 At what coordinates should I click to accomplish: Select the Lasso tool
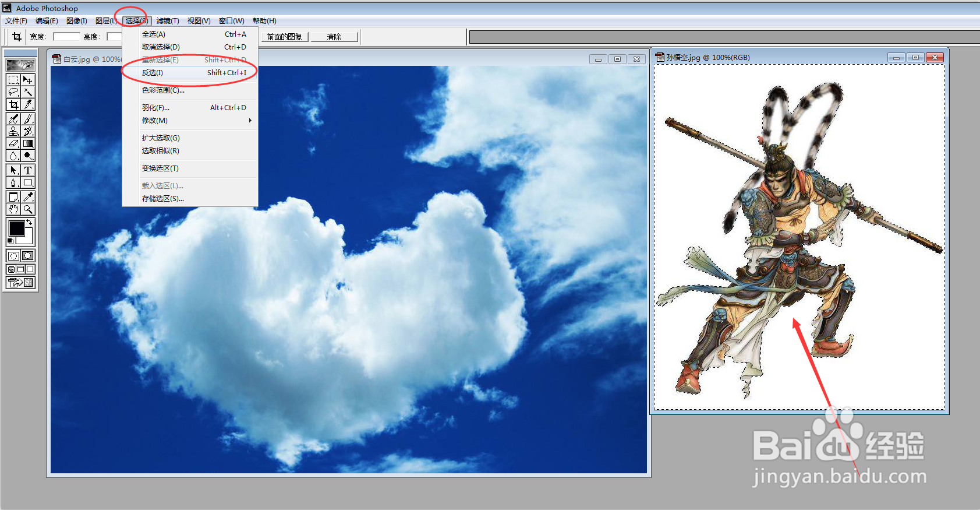coord(13,92)
